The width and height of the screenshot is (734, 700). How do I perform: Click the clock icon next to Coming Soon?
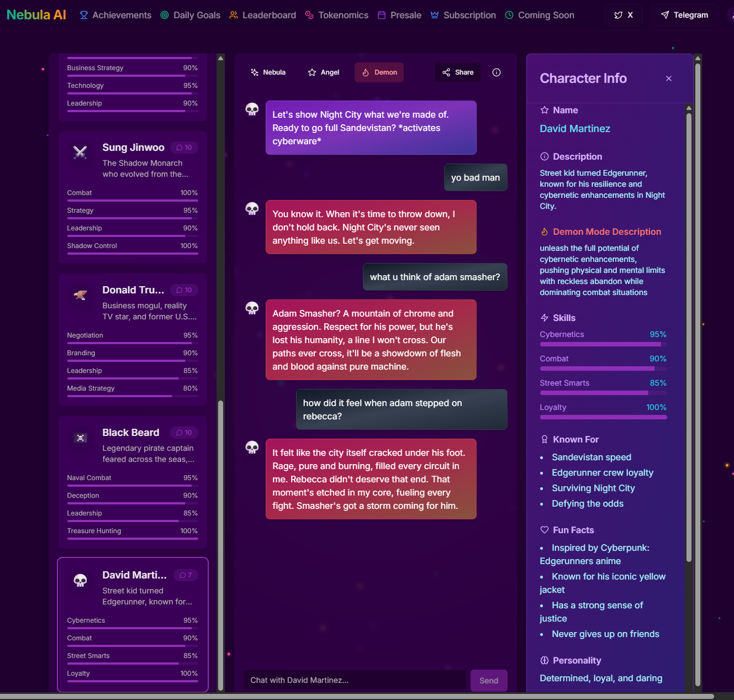(509, 15)
